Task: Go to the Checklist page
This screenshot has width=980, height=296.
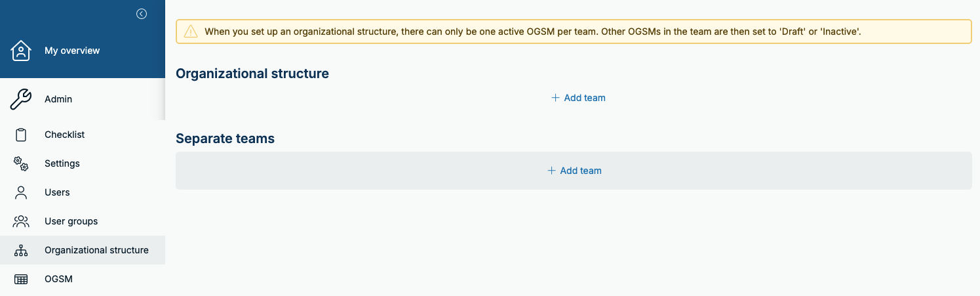Action: tap(65, 135)
